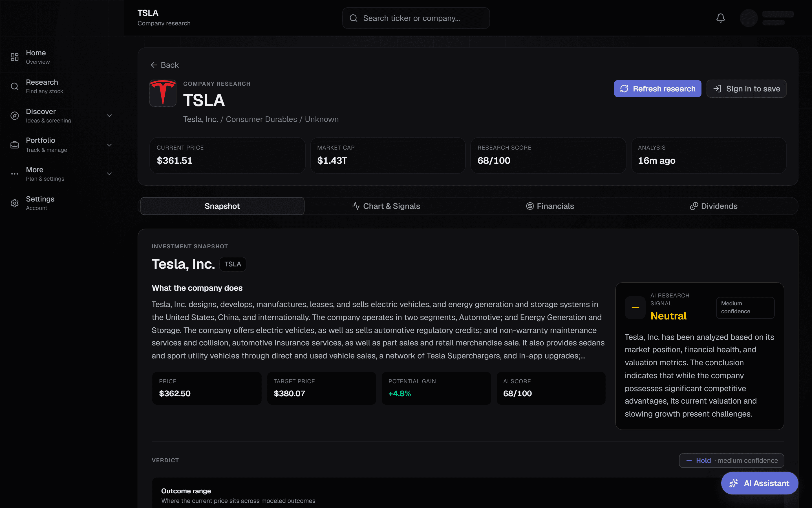Screen dimensions: 812x508
Task: Click the More ellipsis icon
Action: 14,174
